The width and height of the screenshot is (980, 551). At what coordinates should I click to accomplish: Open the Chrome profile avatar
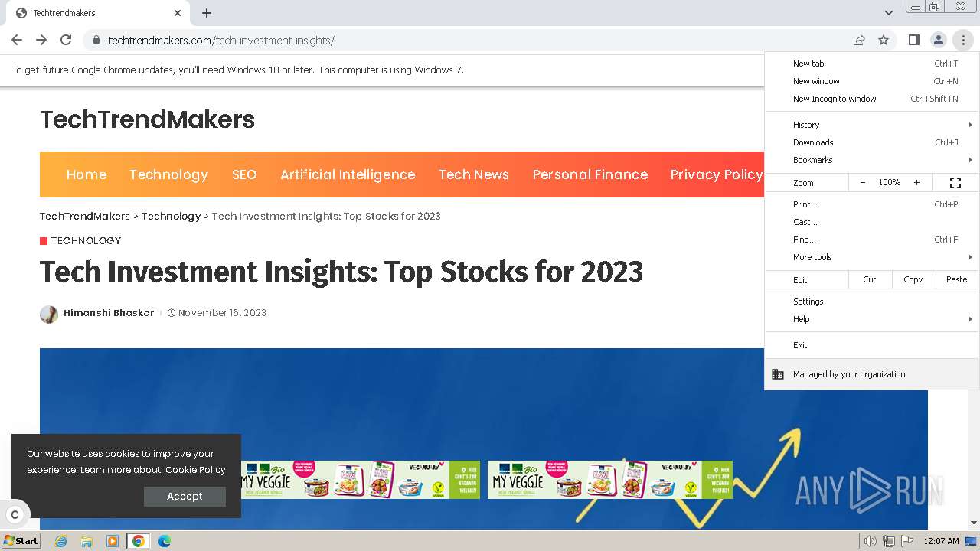(x=938, y=40)
